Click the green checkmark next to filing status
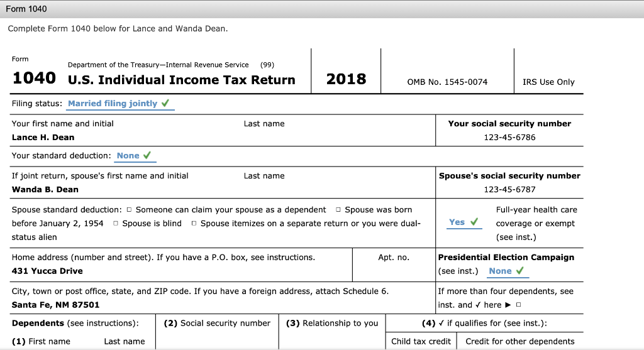Screen dimensions: 644x350 (165, 103)
